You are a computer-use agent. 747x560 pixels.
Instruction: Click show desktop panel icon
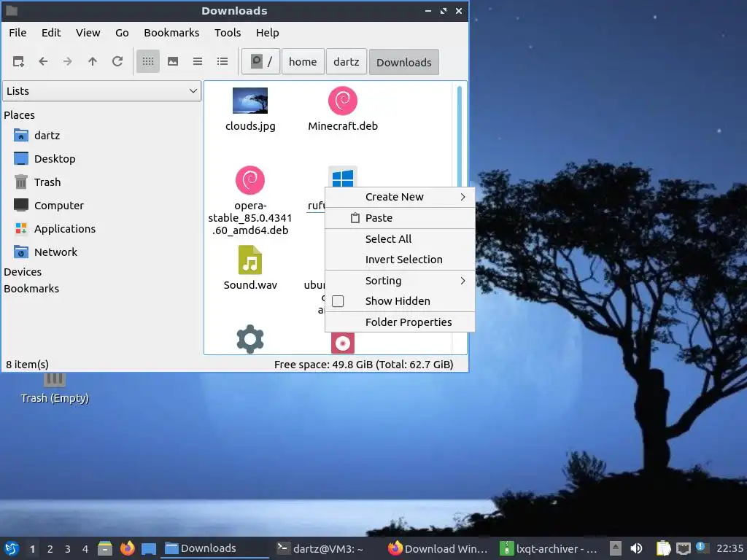[149, 548]
